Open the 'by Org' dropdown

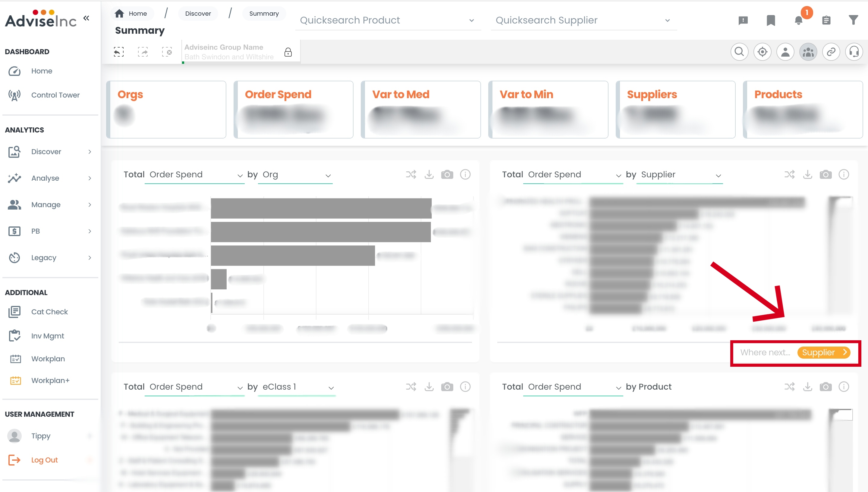point(296,175)
